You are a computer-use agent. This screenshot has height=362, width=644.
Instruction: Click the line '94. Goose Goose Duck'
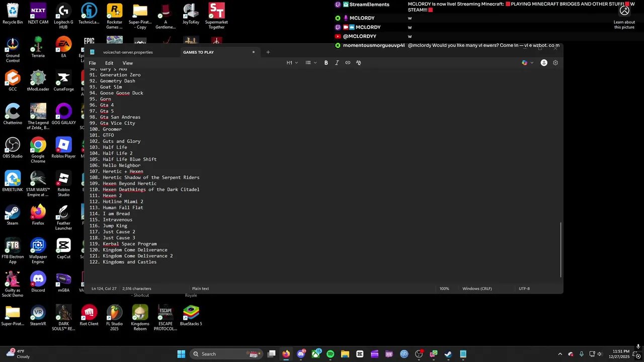tap(116, 93)
